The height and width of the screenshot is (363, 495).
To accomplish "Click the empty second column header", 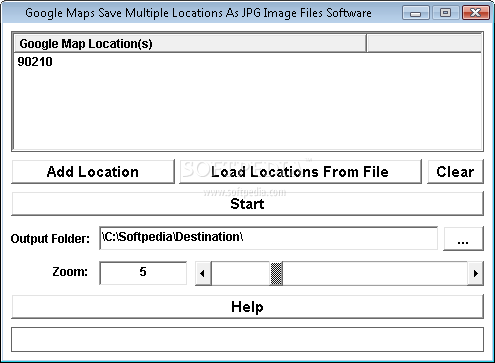I will tap(424, 44).
